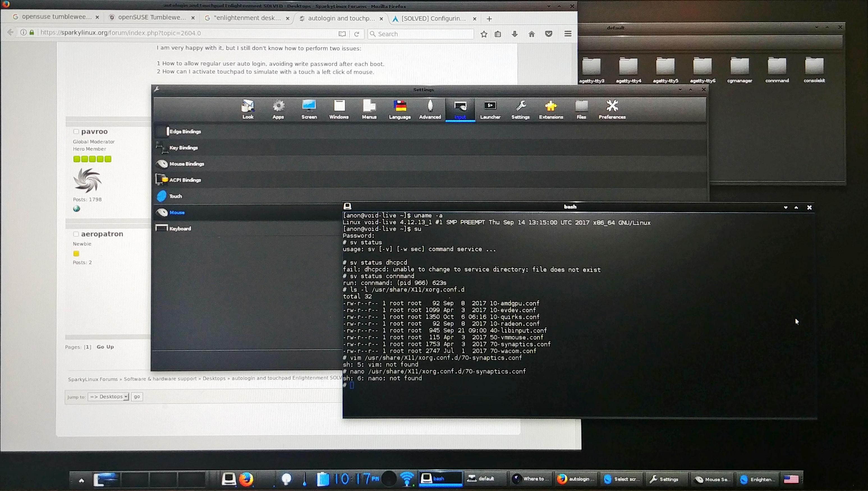Click the Go Up link
This screenshot has height=491, width=868.
tap(105, 347)
